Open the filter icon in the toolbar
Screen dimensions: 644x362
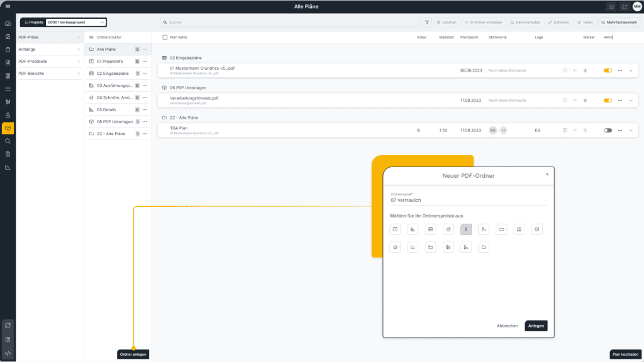(426, 22)
